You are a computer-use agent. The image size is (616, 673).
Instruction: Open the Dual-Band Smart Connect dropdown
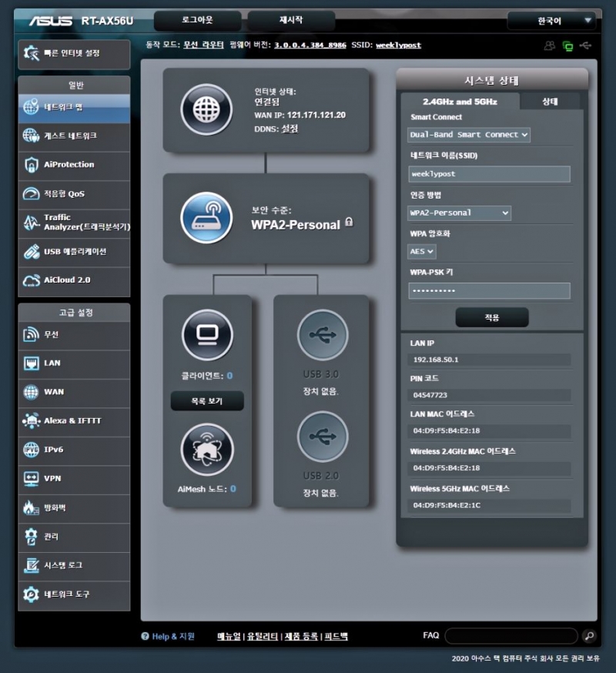click(468, 135)
